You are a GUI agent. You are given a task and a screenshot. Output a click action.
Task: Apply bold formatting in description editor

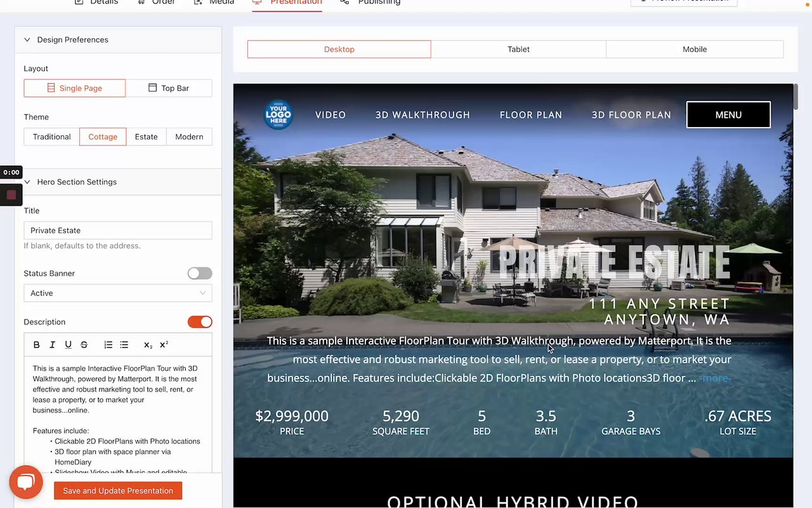click(37, 345)
